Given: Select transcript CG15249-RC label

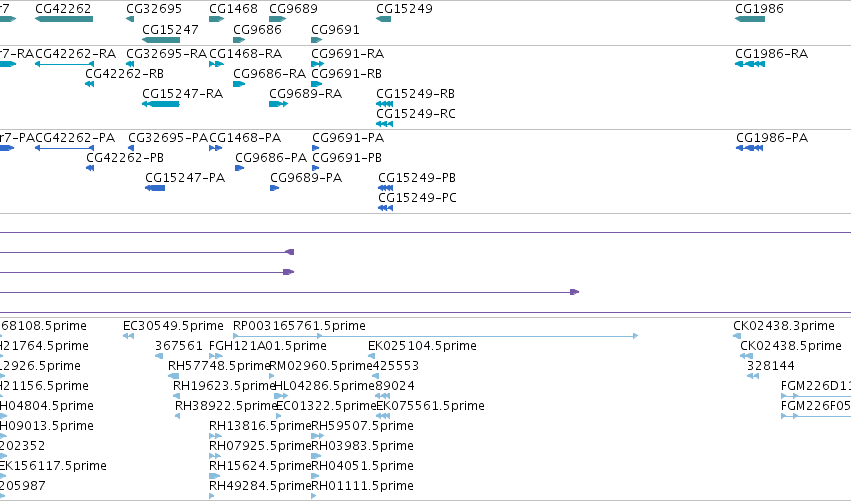Looking at the screenshot, I should (x=416, y=114).
